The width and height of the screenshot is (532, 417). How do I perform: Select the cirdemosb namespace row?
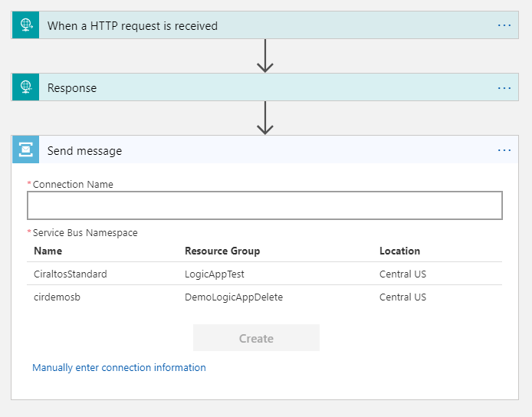57,297
